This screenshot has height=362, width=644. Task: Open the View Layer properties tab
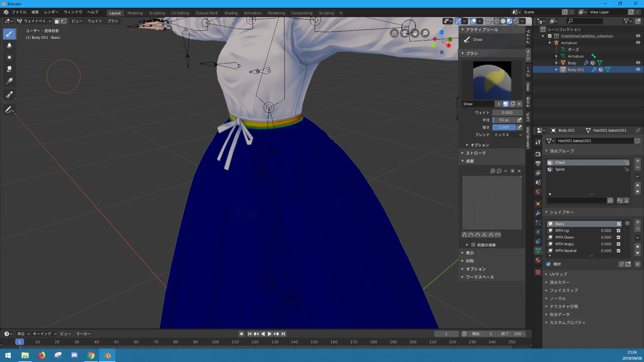coord(538,173)
